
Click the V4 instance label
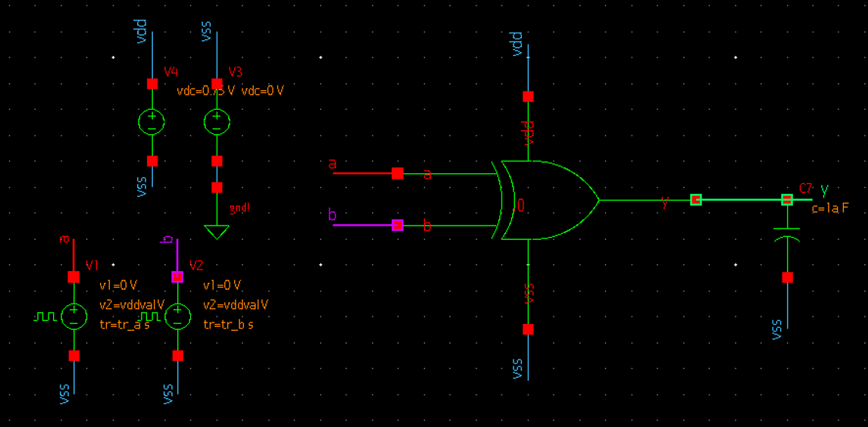[x=170, y=72]
